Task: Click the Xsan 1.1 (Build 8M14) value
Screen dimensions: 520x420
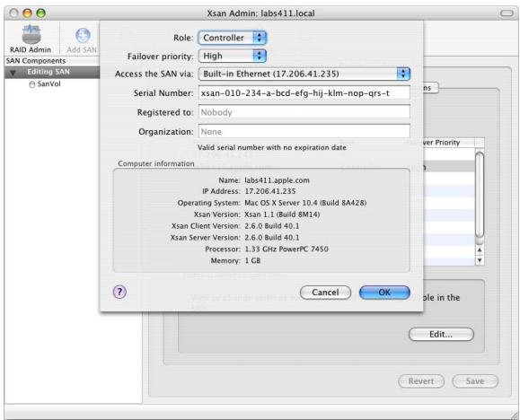Action: point(282,214)
